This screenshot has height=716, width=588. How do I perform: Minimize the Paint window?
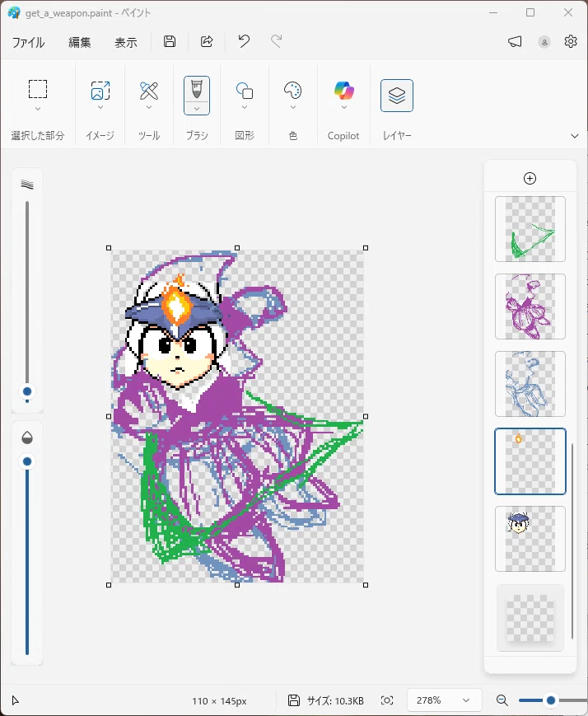tap(493, 13)
